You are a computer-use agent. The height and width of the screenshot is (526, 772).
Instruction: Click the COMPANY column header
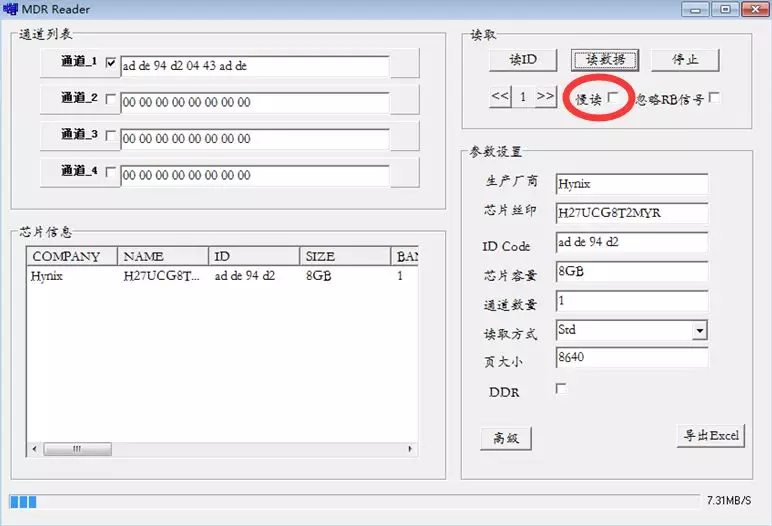[x=71, y=256]
